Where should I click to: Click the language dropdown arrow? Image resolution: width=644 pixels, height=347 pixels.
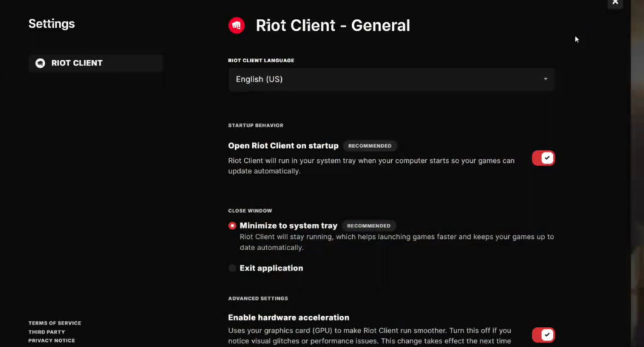coord(545,80)
